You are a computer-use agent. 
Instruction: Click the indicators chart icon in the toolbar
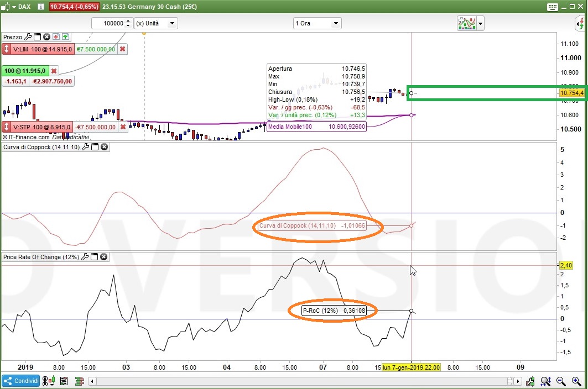tap(466, 23)
